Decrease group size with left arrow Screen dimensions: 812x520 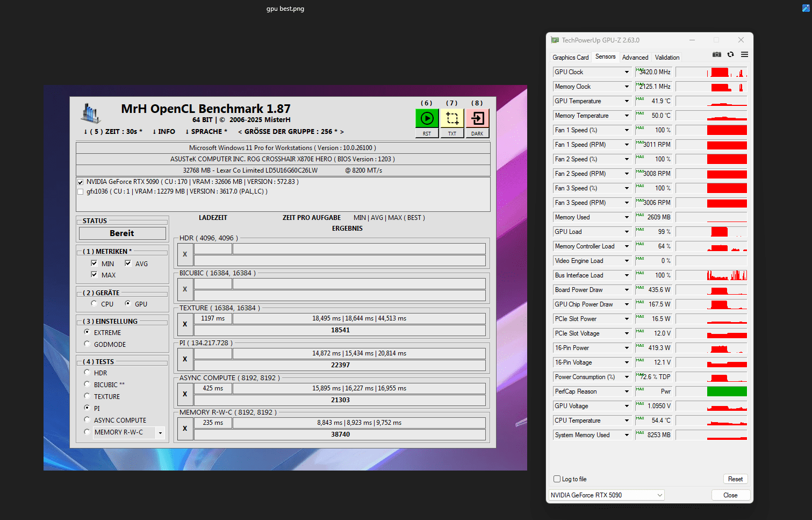240,132
